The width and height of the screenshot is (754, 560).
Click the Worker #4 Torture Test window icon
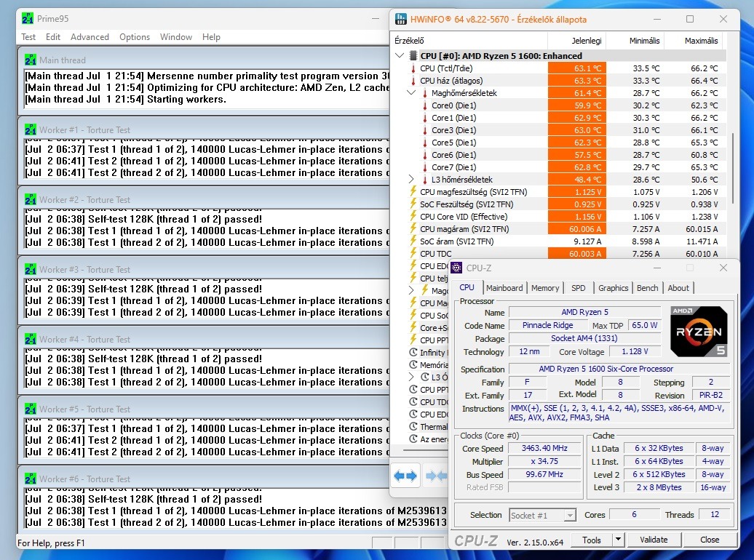[31, 340]
